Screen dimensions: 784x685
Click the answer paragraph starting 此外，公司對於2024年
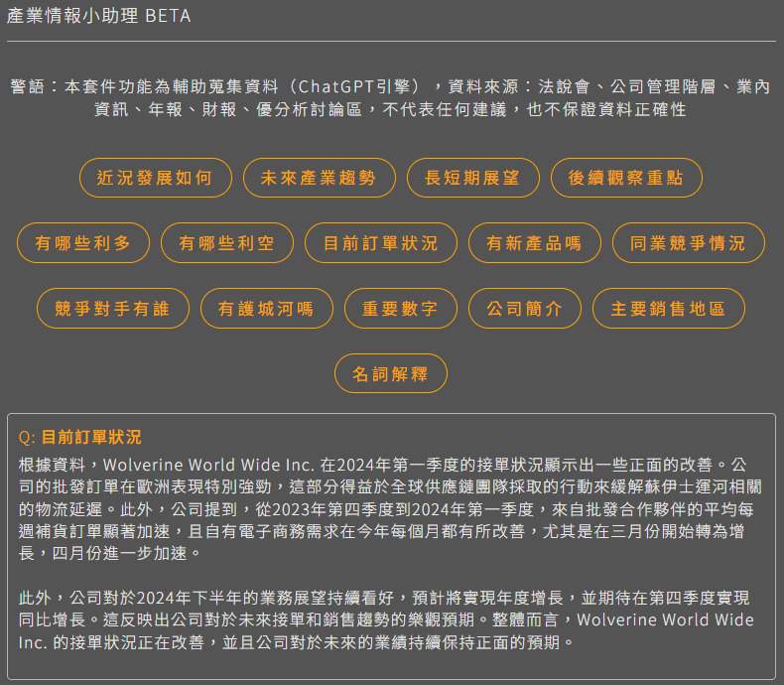coord(386,620)
